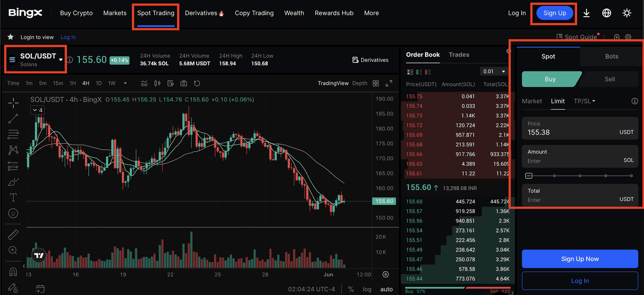Image resolution: width=644 pixels, height=295 pixels.
Task: Switch to the Bots tab
Action: [x=612, y=56]
